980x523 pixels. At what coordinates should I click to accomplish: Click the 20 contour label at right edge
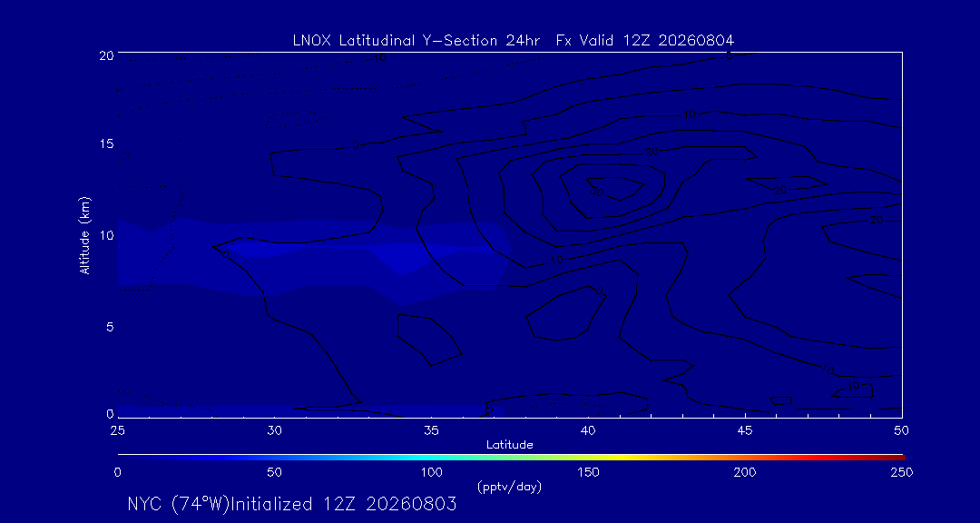click(876, 221)
